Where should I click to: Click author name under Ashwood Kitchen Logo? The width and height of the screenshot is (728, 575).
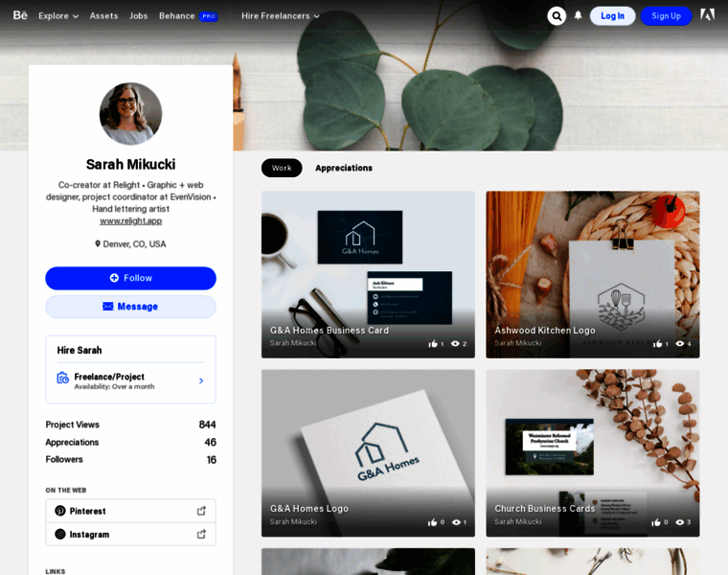tap(517, 343)
